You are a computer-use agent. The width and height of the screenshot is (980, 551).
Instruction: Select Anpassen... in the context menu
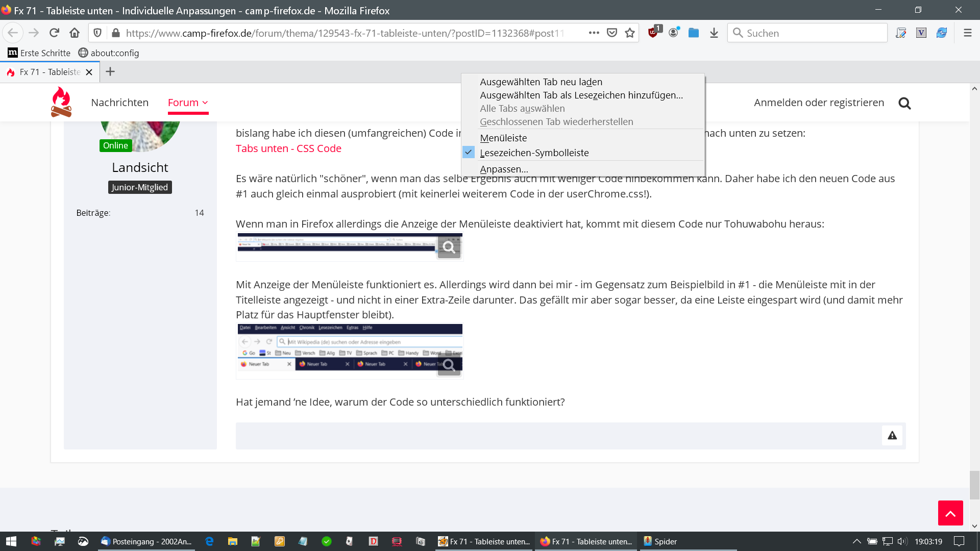point(504,169)
